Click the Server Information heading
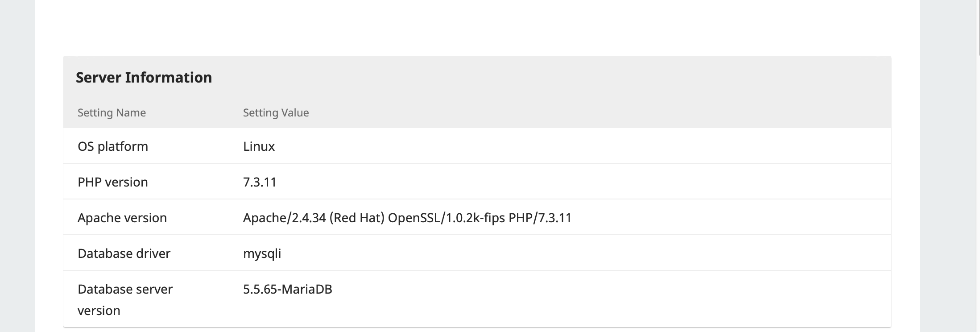The width and height of the screenshot is (980, 332). [x=144, y=78]
